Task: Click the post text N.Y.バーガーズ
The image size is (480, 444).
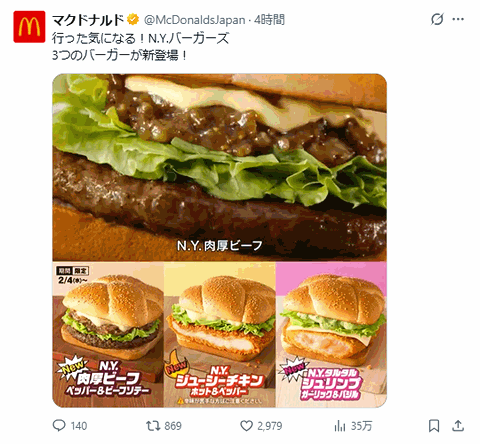Action: (189, 38)
